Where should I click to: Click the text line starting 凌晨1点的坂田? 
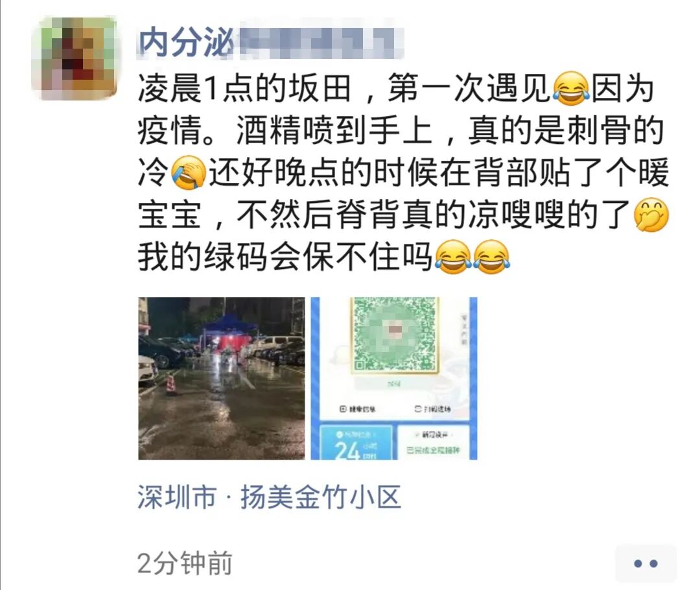click(395, 88)
